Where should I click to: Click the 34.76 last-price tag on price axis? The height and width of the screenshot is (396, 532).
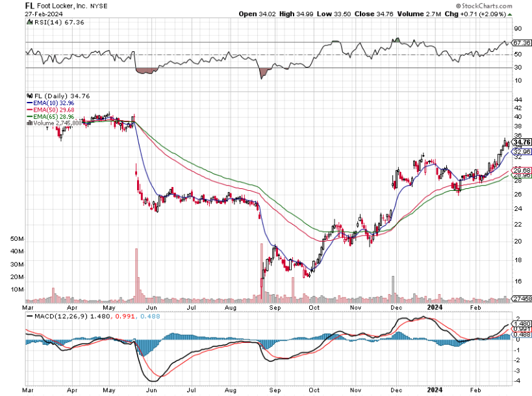pyautogui.click(x=522, y=142)
